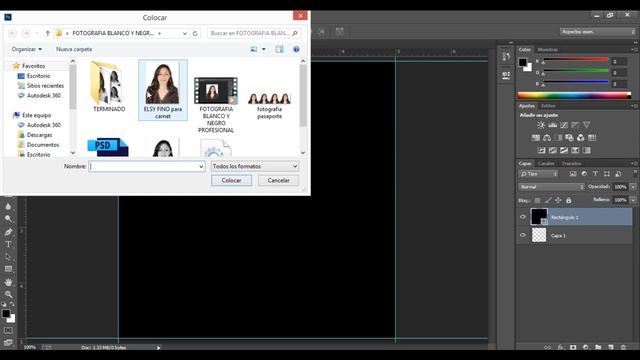Screen dimensions: 640x360
Task: Open the Relleno slider dropdown
Action: tap(633, 200)
